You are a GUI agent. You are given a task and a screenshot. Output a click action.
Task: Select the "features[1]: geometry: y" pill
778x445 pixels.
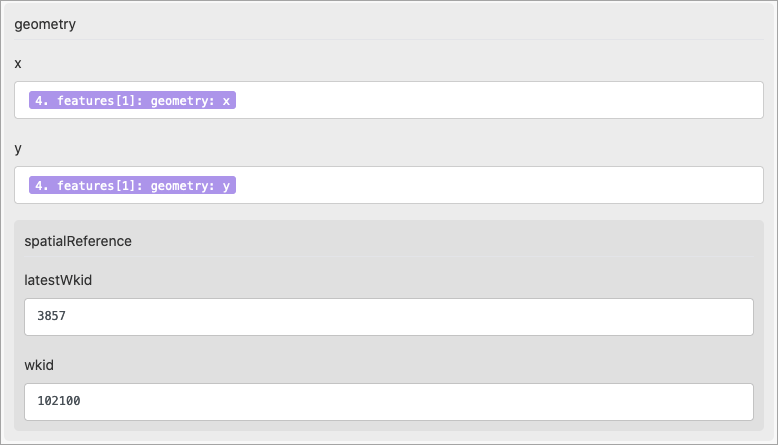133,185
